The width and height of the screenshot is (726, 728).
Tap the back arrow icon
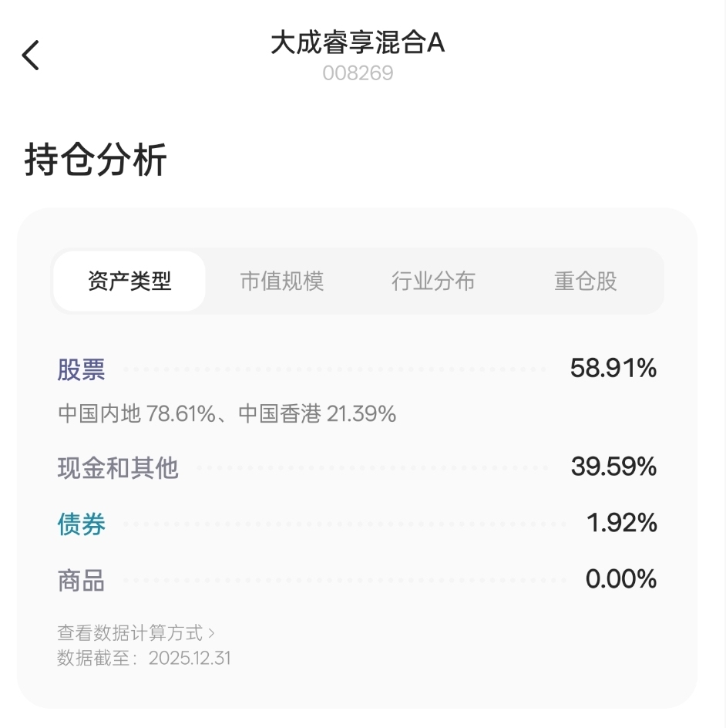point(31,56)
